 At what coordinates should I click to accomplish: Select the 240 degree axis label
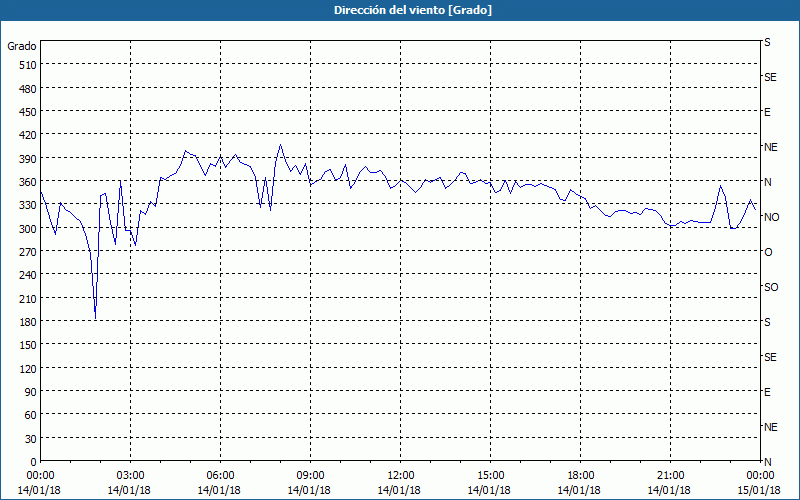point(28,276)
